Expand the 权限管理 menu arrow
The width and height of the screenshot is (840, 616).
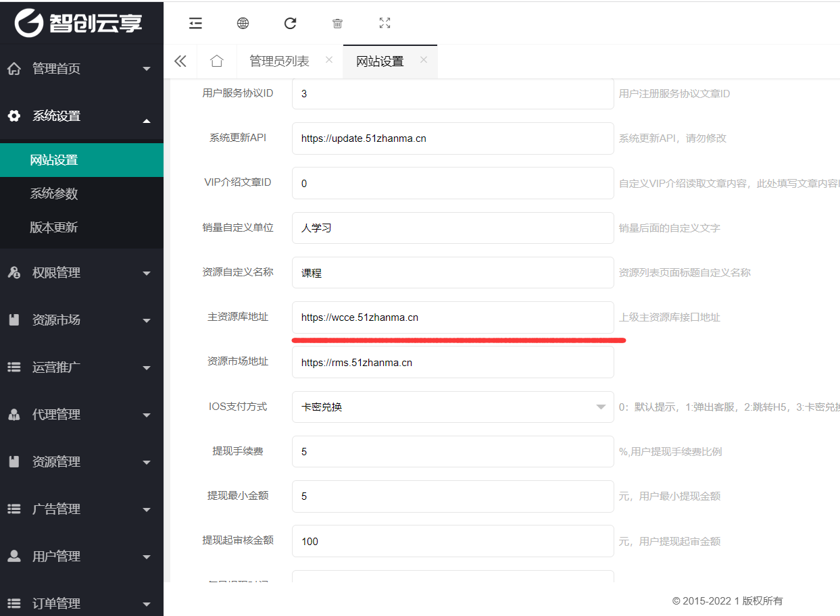[147, 274]
